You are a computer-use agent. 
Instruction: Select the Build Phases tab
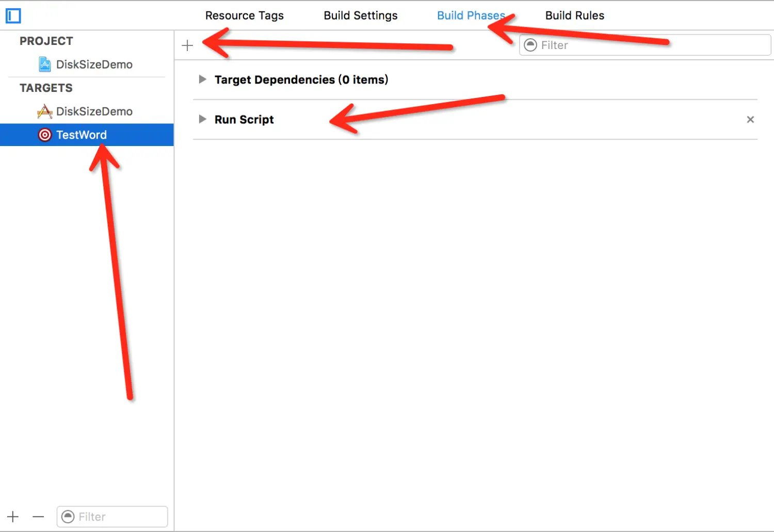[471, 15]
